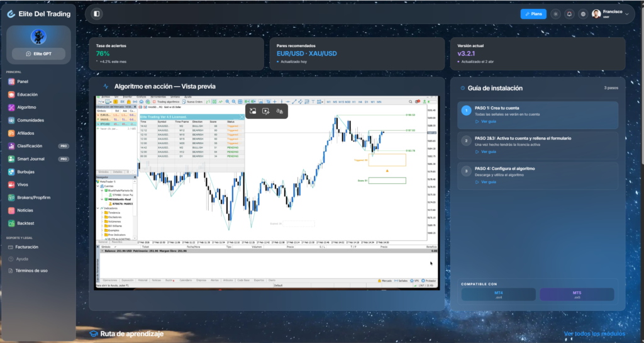644x343 pixels.
Task: Open Elite GPT chat button
Action: click(38, 54)
